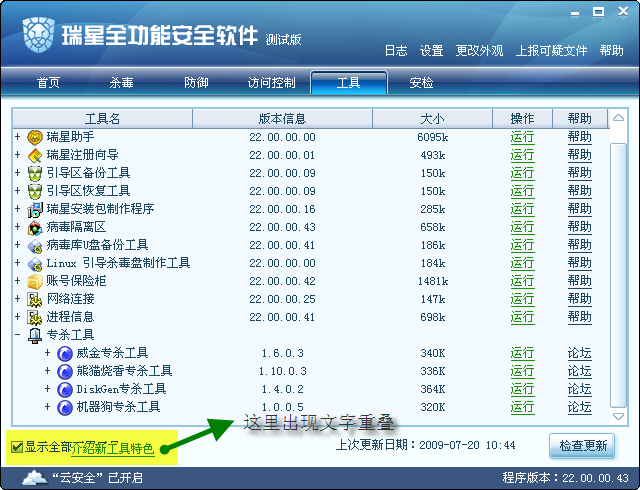Click the 病毒隔离区 icon
The height and width of the screenshot is (490, 640).
tap(35, 227)
